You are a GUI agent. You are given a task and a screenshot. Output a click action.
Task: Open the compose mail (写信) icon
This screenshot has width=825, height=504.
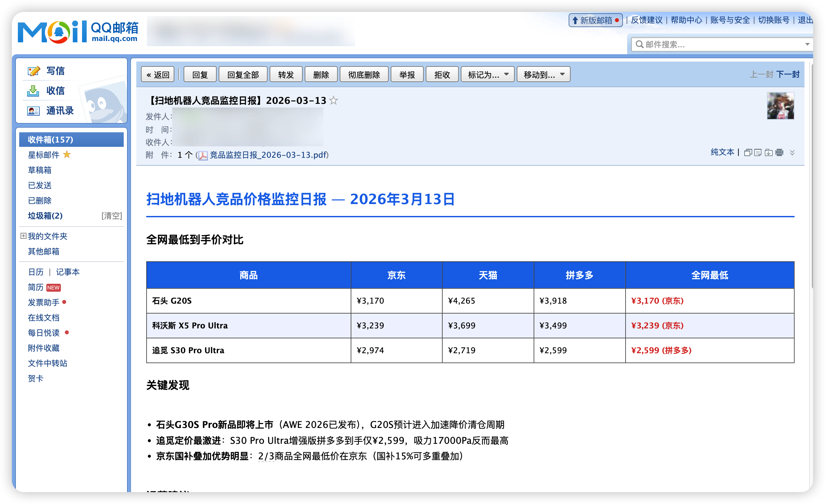(33, 71)
